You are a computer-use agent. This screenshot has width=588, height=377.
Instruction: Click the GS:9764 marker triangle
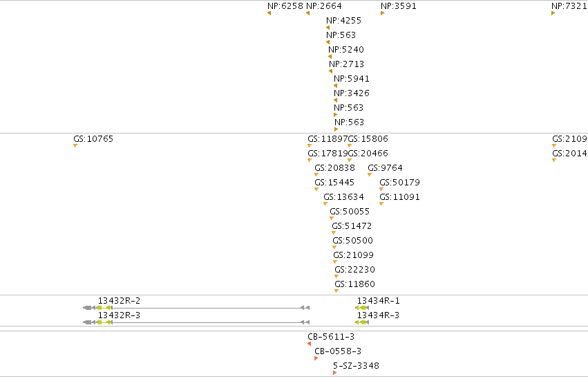tap(370, 175)
